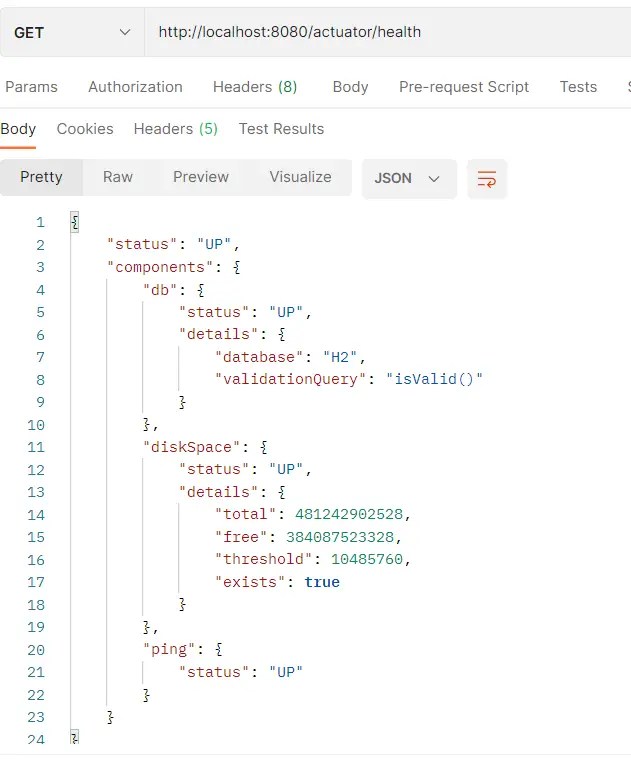The height and width of the screenshot is (762, 631).
Task: Switch to the Authorization tab
Action: (135, 87)
